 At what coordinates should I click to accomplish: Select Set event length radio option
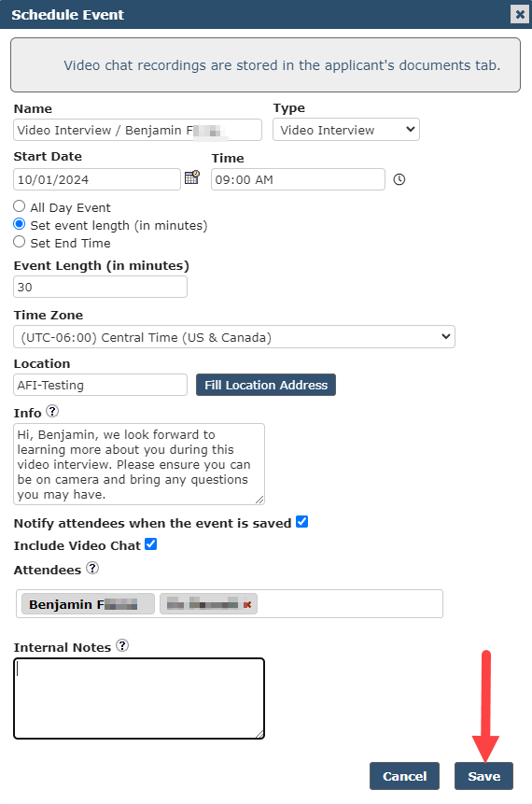[19, 224]
